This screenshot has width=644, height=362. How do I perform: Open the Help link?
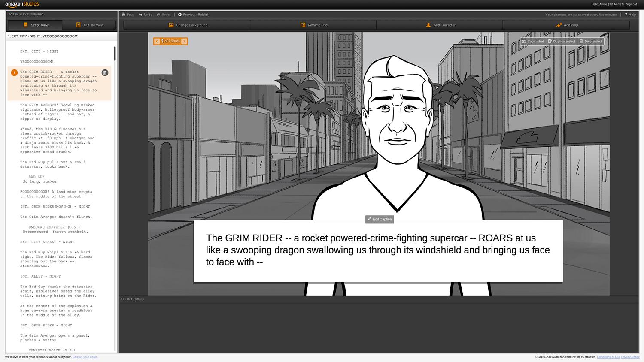631,15
